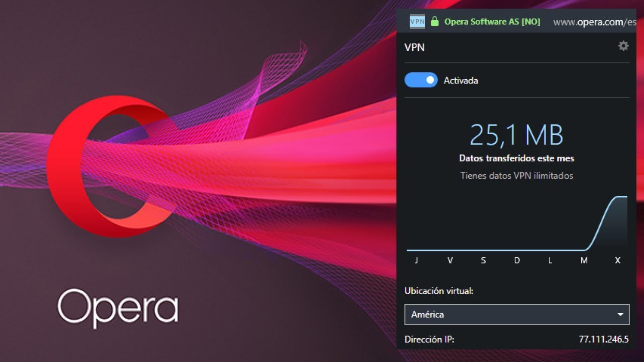This screenshot has width=644, height=362.
Task: Click the D day label on graph
Action: pos(517,260)
